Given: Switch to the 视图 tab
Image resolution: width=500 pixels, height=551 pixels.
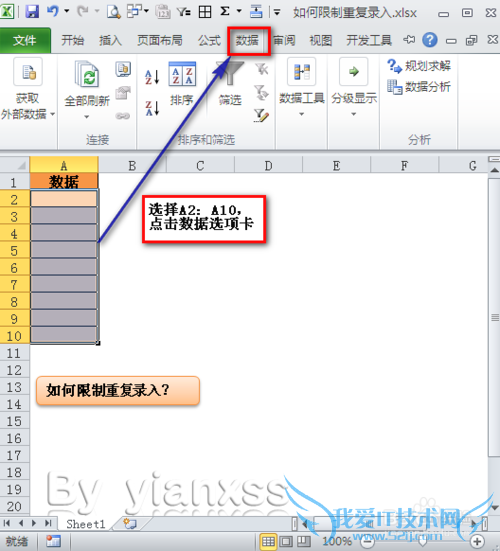Looking at the screenshot, I should pos(320,40).
